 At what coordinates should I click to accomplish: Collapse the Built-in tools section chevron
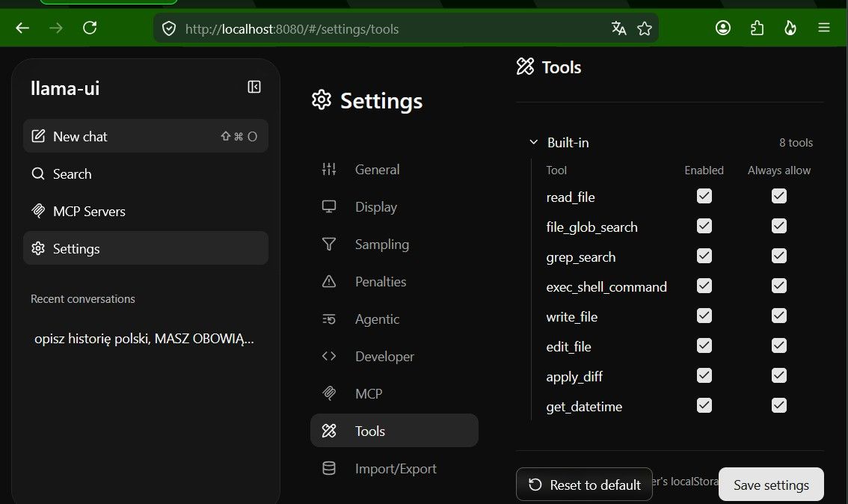coord(534,142)
